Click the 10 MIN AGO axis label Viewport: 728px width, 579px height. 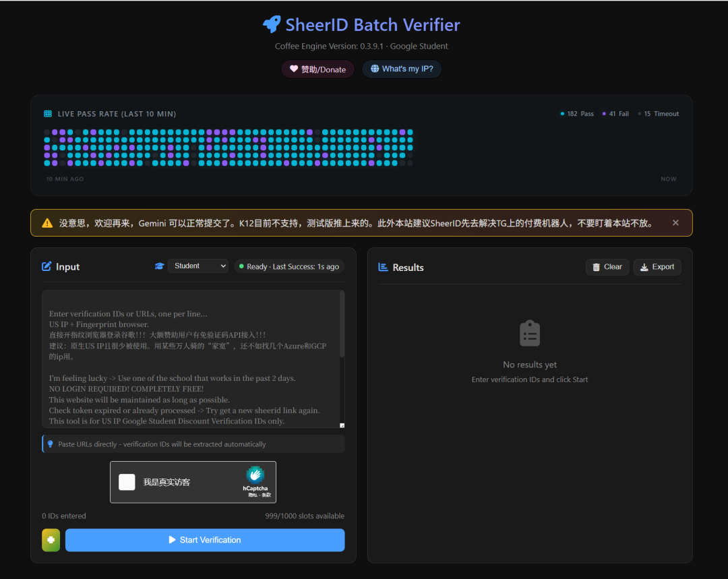[65, 179]
